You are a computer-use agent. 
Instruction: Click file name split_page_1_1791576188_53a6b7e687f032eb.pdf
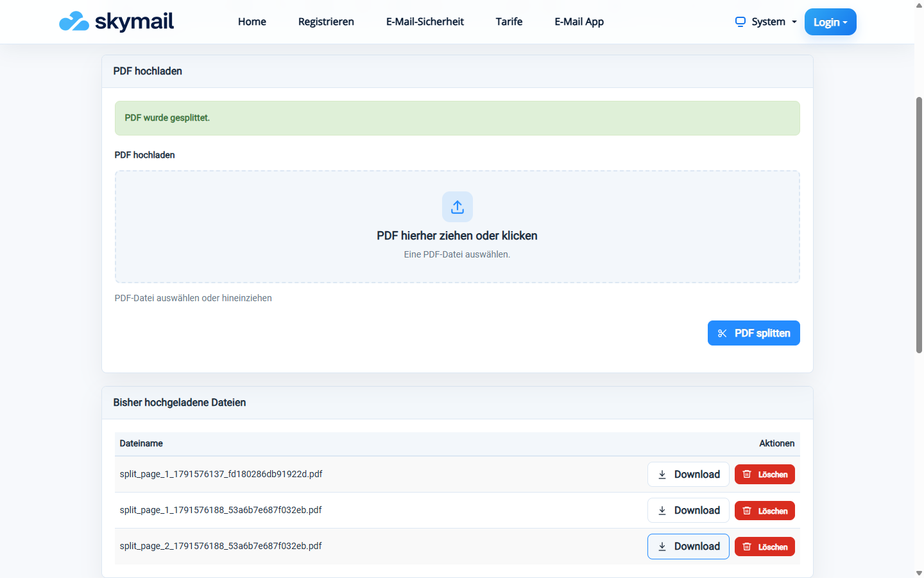tap(221, 510)
